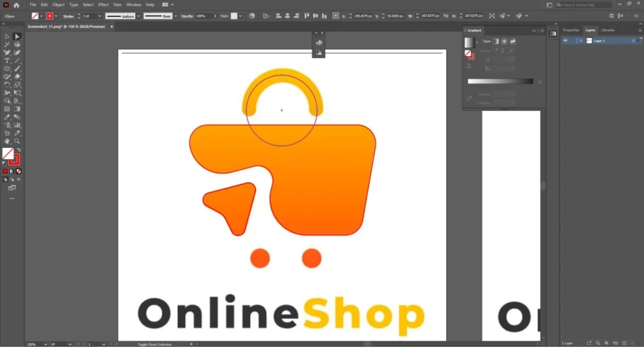Select the Ellipse tool
Viewport: 644px width, 347px height.
pos(7,69)
